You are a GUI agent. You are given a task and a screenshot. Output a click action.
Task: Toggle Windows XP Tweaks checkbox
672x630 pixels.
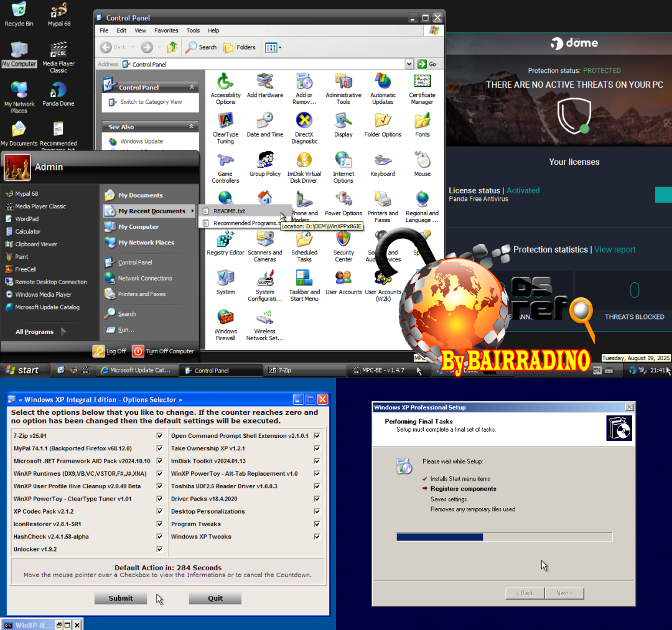[317, 536]
